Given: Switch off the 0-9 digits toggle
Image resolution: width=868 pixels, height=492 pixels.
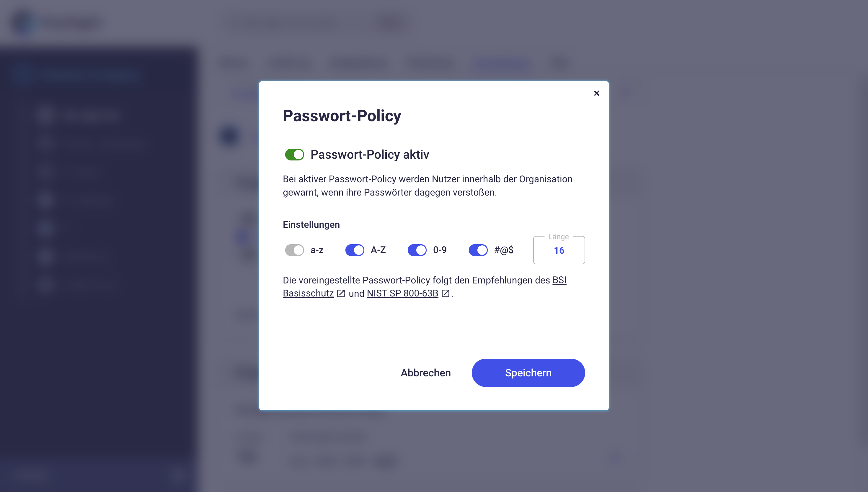Looking at the screenshot, I should tap(417, 250).
